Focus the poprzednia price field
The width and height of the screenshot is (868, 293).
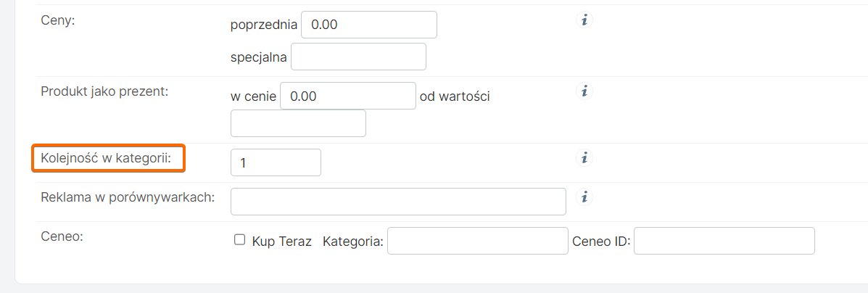[x=368, y=25]
